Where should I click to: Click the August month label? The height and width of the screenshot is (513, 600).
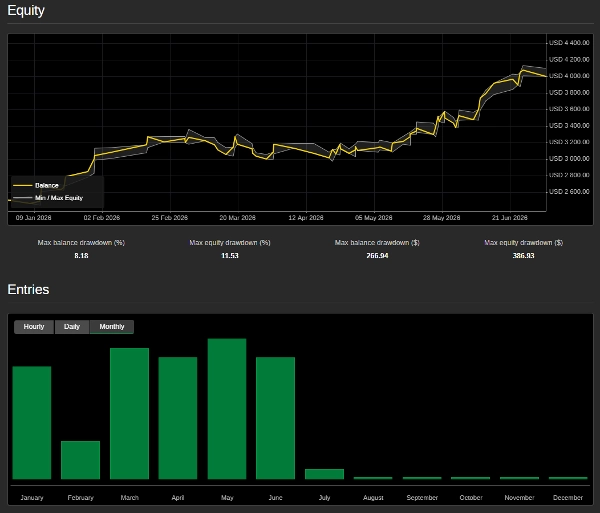pos(373,498)
